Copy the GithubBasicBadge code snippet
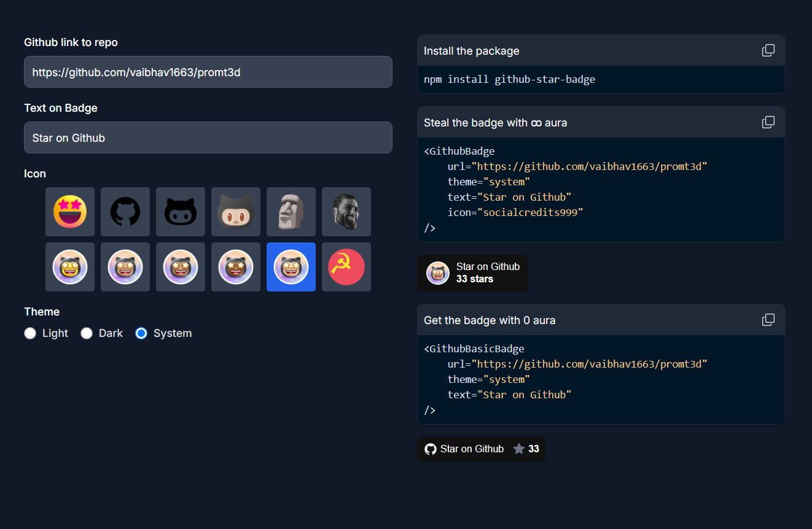Viewport: 812px width, 529px height. (768, 320)
